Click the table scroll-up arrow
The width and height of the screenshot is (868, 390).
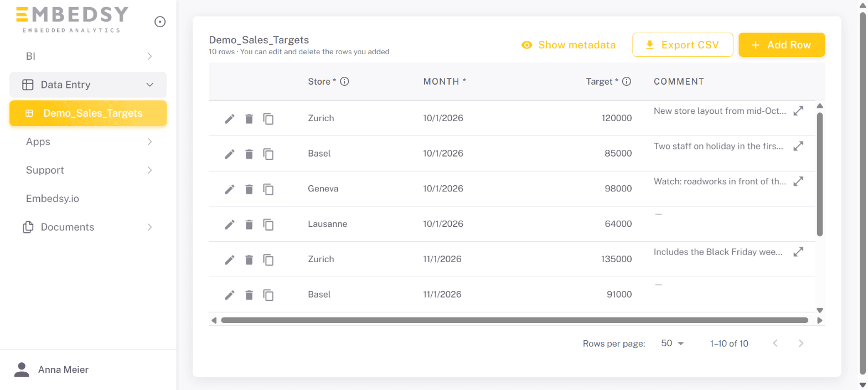[820, 106]
